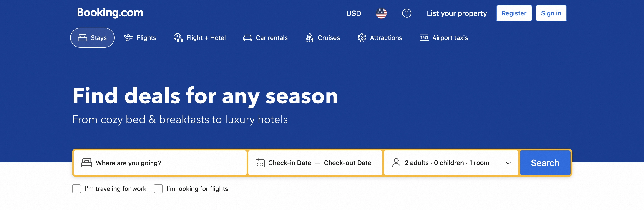The image size is (644, 210).
Task: Expand the guests and rooms chevron
Action: point(508,163)
